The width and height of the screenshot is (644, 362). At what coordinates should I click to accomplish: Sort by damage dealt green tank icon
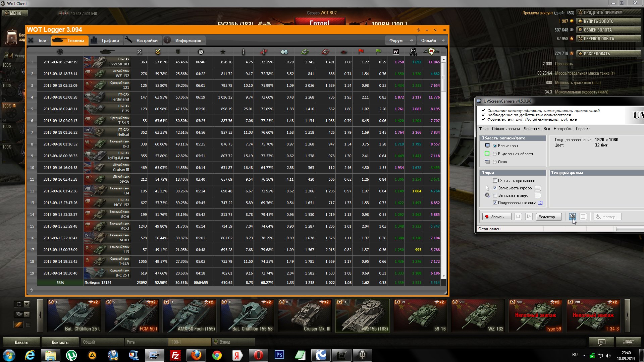pyautogui.click(x=305, y=52)
